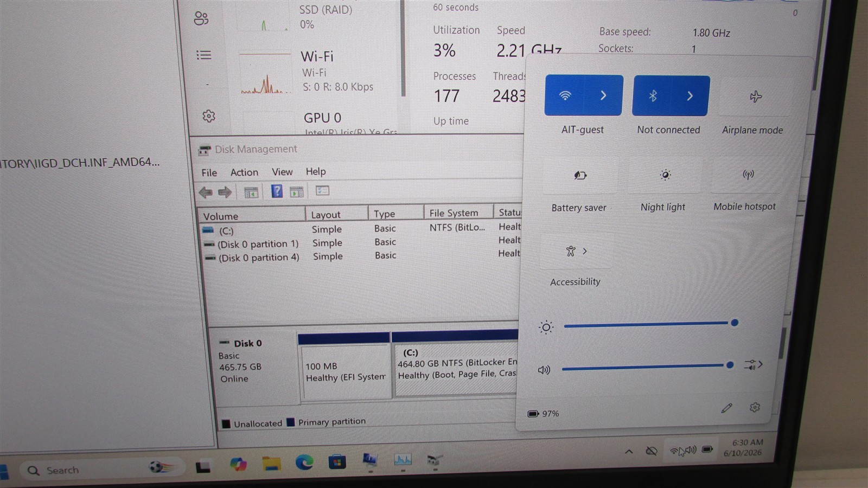Image resolution: width=868 pixels, height=488 pixels.
Task: Select the Wi-Fi performance entry in Task Manager
Action: [318, 72]
